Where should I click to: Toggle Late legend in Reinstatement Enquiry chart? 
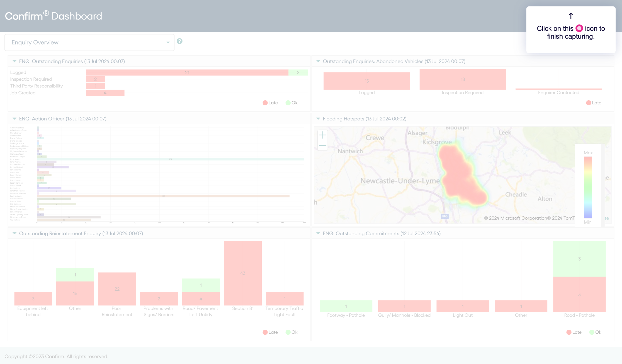tap(270, 332)
